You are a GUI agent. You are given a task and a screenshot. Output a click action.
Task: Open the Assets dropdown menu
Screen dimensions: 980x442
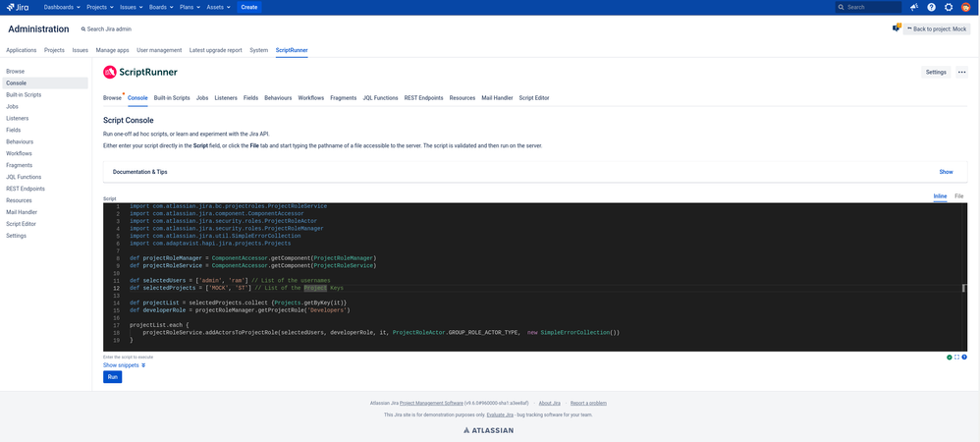tap(219, 7)
